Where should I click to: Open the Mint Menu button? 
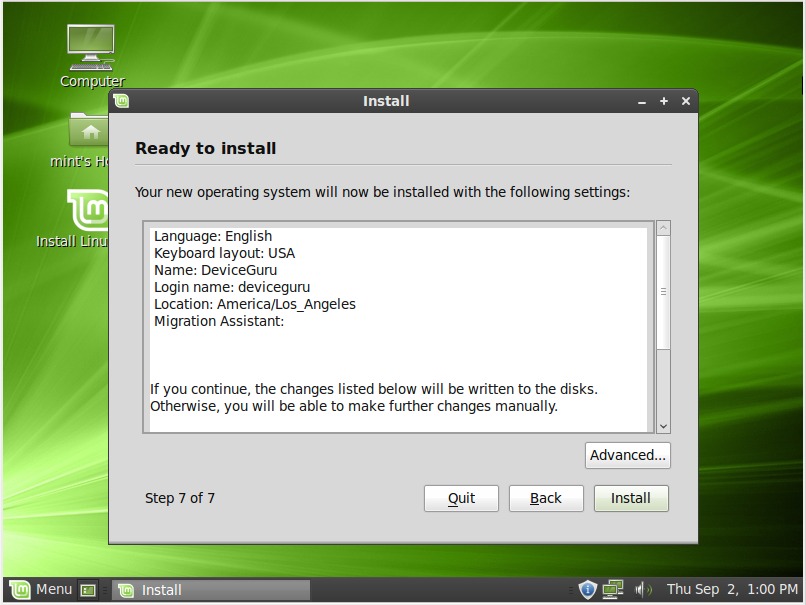41,589
